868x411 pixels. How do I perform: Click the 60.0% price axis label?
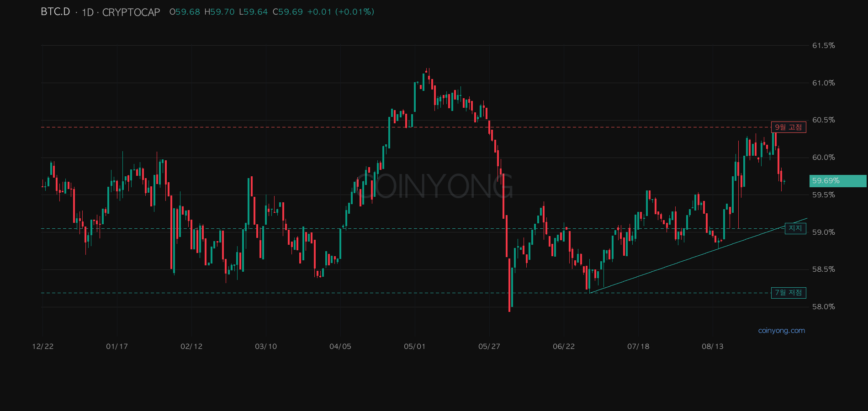[823, 158]
